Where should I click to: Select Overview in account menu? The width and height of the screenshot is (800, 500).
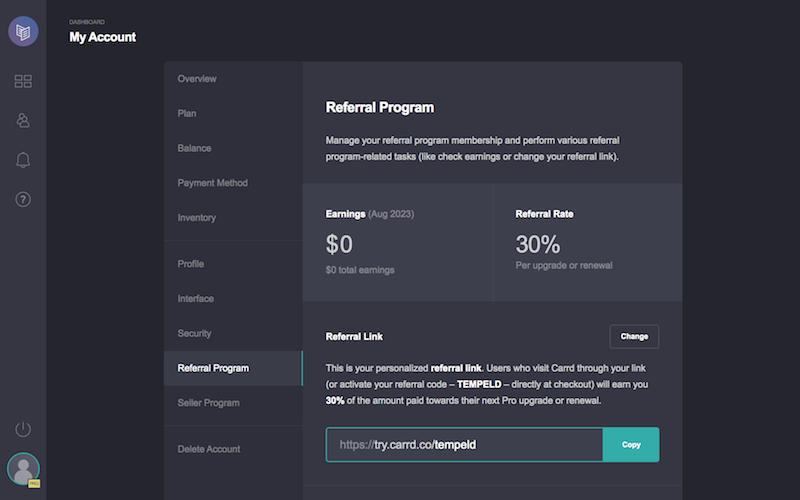pos(197,79)
